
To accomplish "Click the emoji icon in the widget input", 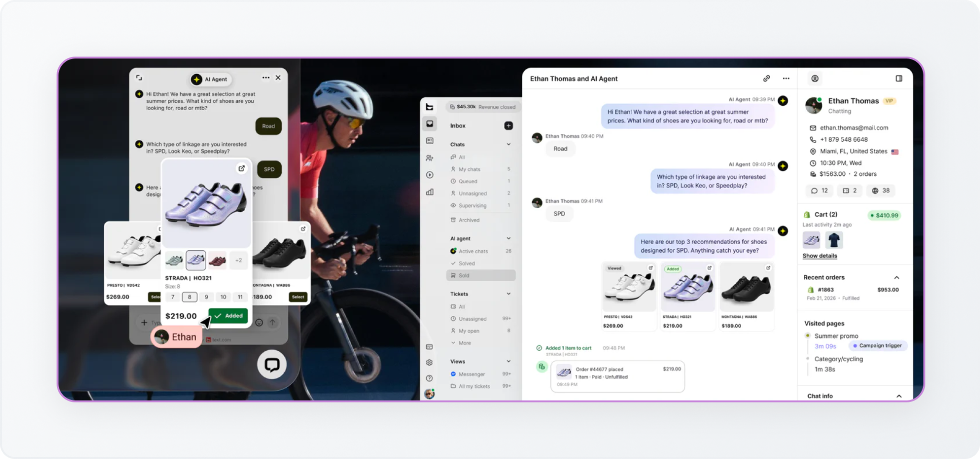I will click(x=259, y=323).
